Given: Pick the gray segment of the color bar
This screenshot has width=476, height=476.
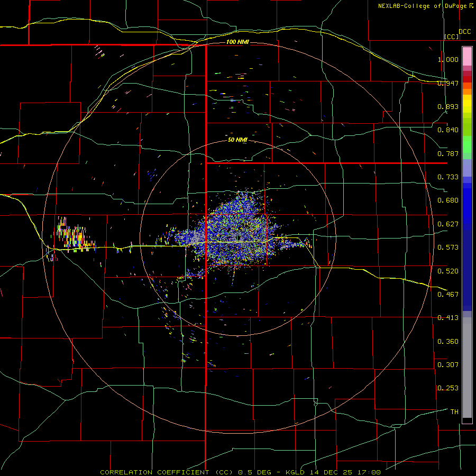Looking at the screenshot, I should click(x=467, y=368).
